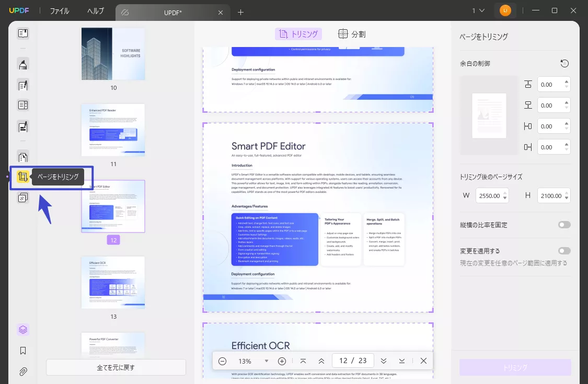Open the Organize Pages tool
This screenshot has width=588, height=384.
pos(23,157)
